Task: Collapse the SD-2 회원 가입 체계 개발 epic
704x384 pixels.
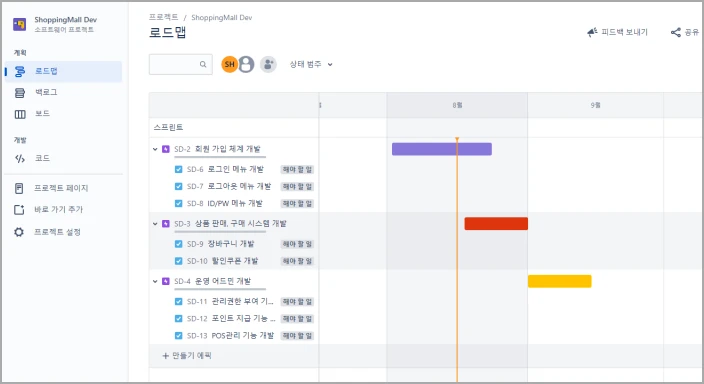Action: click(x=155, y=149)
